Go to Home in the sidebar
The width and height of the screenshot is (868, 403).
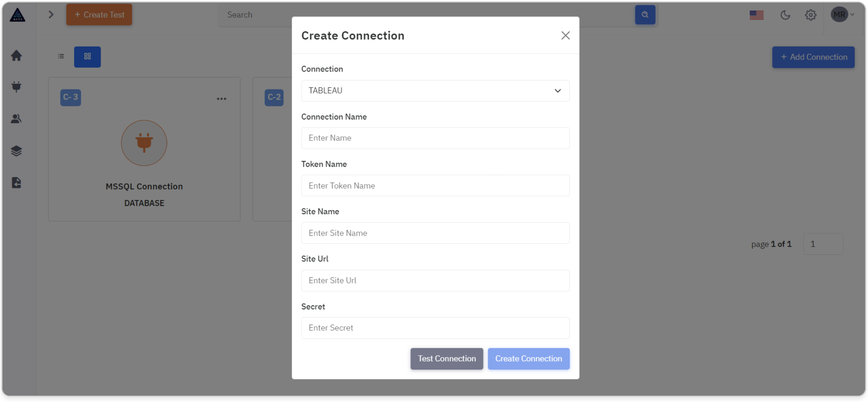click(16, 56)
